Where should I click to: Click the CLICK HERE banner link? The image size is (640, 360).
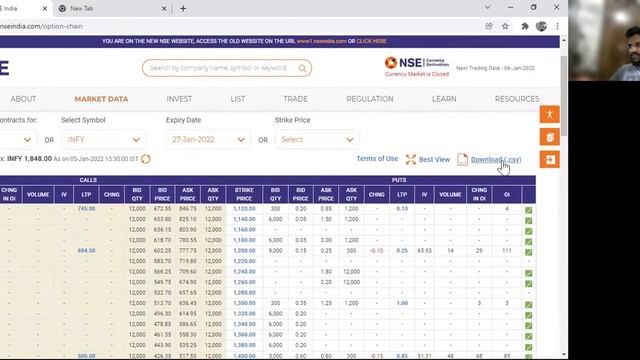pyautogui.click(x=371, y=41)
